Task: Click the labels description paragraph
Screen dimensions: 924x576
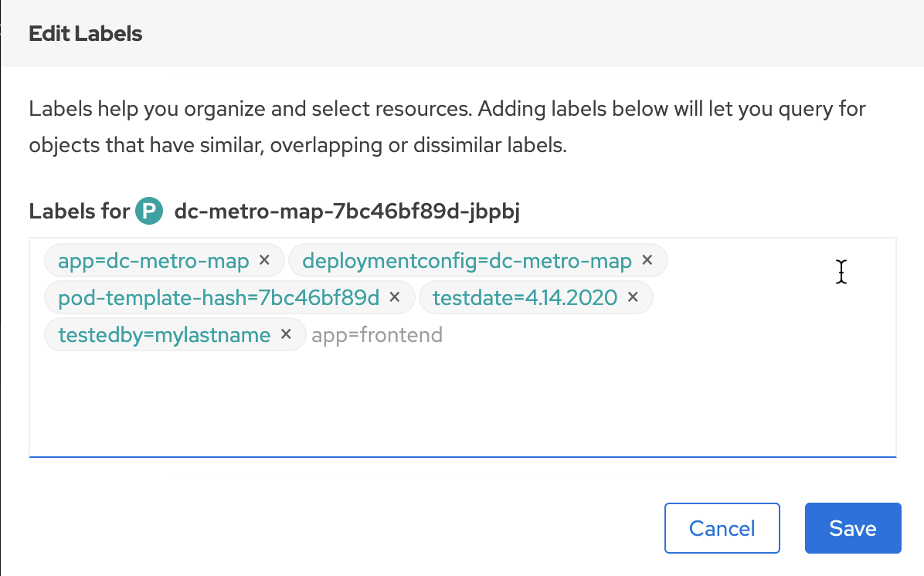Action: (447, 127)
